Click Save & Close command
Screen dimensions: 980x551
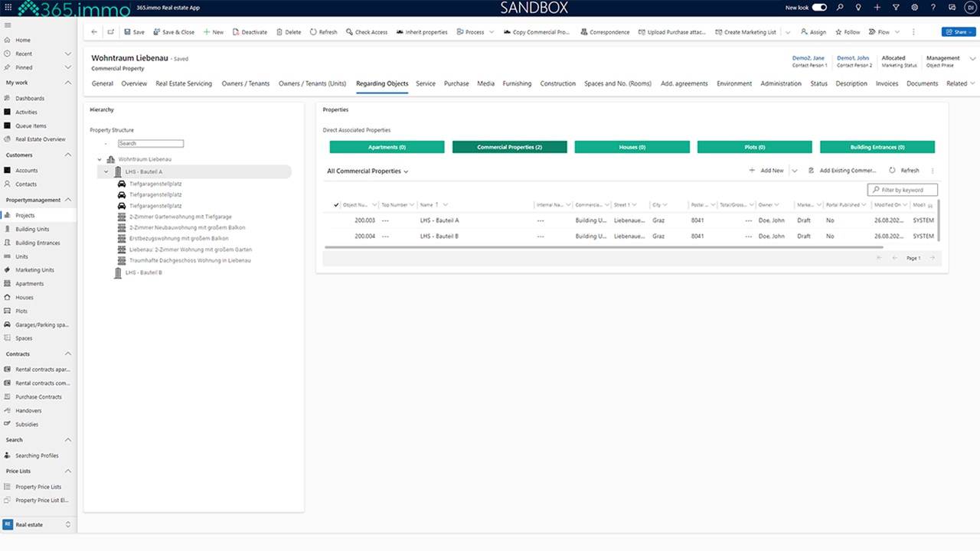(x=174, y=32)
